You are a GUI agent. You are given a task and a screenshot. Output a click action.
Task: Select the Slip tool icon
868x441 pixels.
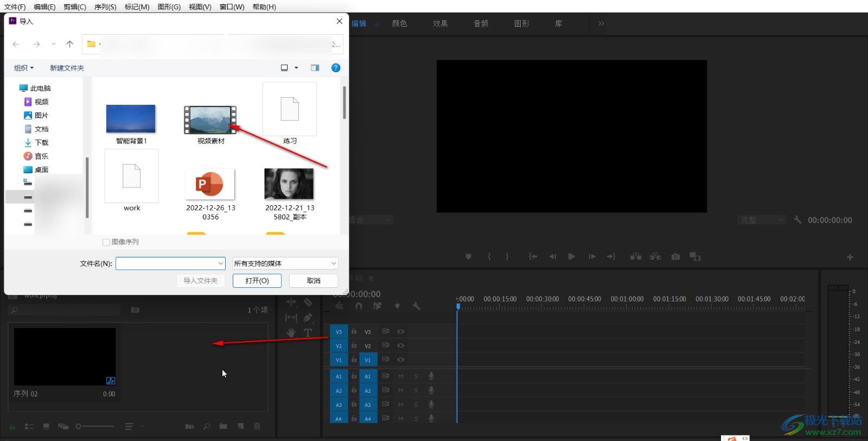[291, 317]
